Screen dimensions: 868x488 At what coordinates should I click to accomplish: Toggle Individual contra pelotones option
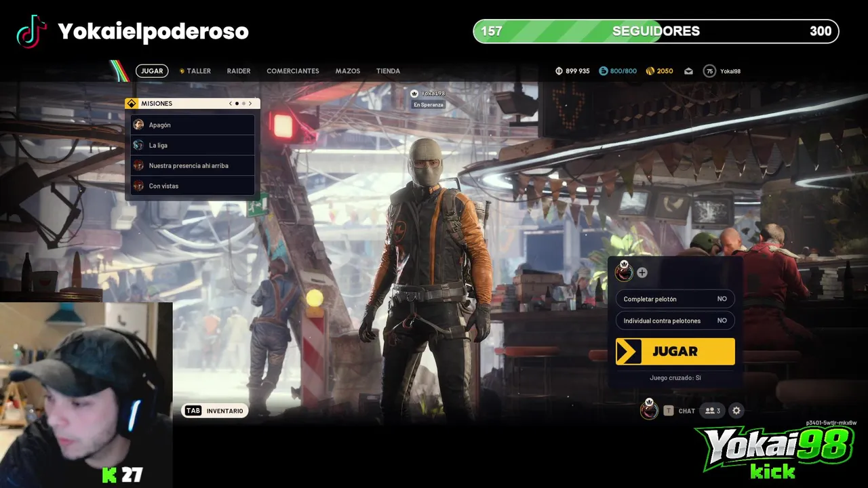675,321
